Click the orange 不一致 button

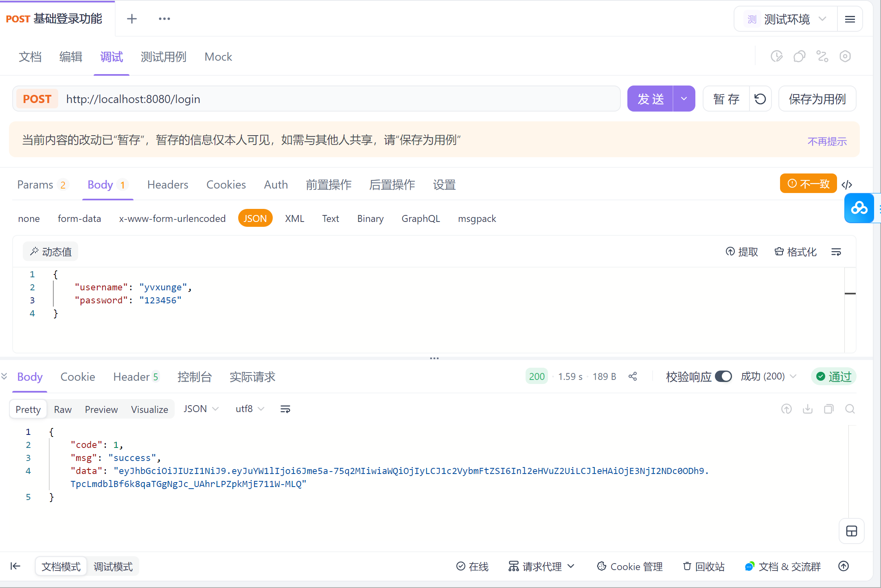click(808, 183)
